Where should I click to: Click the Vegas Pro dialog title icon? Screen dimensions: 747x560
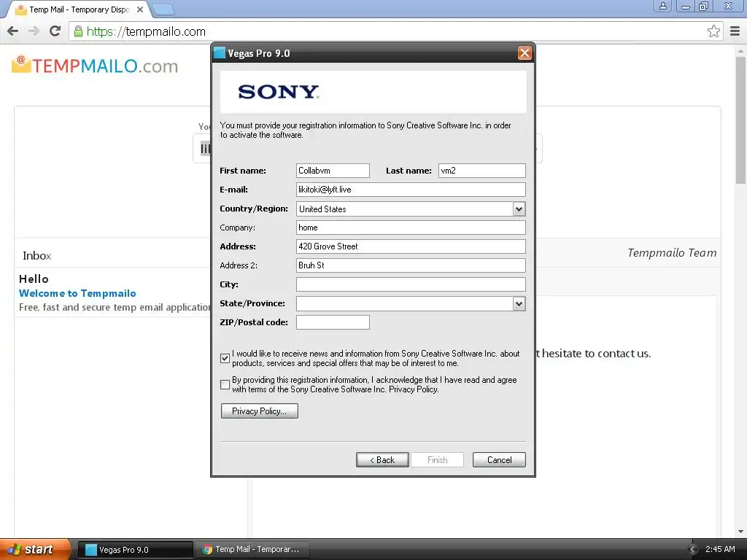(x=219, y=52)
